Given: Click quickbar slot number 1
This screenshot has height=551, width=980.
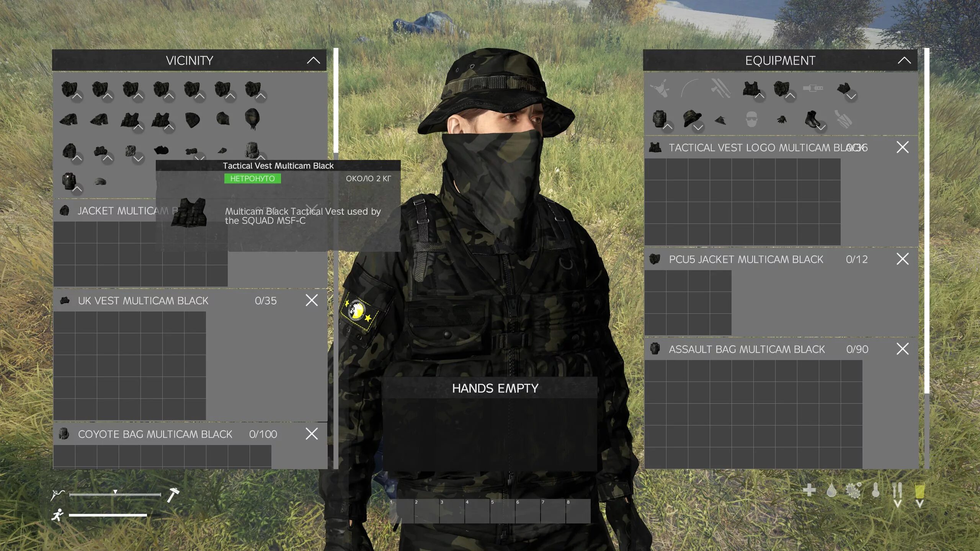Looking at the screenshot, I should pyautogui.click(x=401, y=511).
